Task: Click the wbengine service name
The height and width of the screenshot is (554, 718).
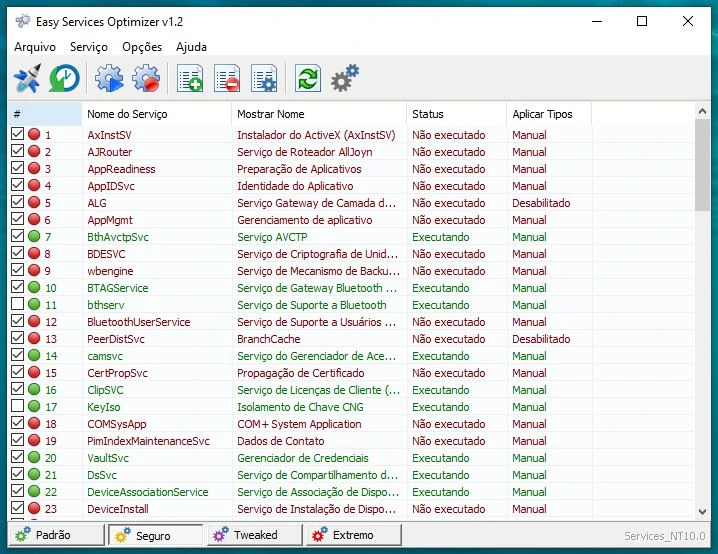Action: [110, 271]
